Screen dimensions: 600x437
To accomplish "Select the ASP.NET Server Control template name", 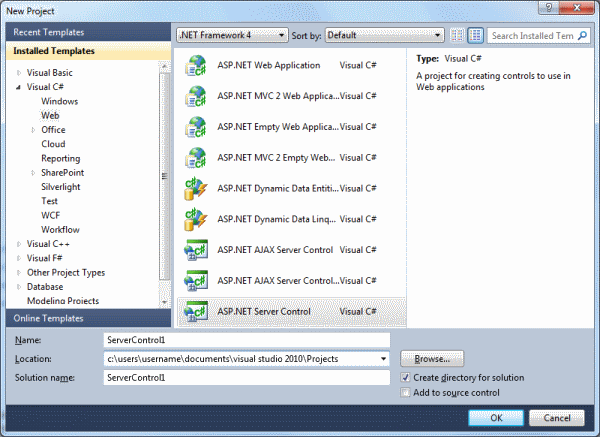I will click(264, 311).
